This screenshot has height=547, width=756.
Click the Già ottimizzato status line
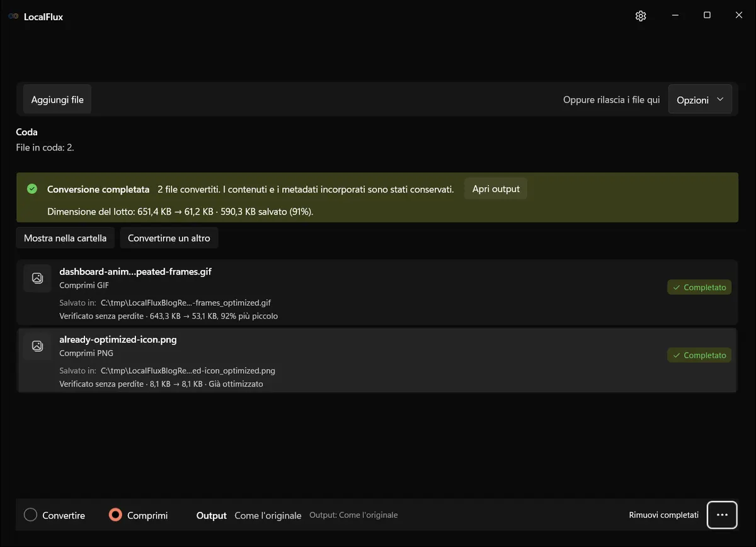161,383
